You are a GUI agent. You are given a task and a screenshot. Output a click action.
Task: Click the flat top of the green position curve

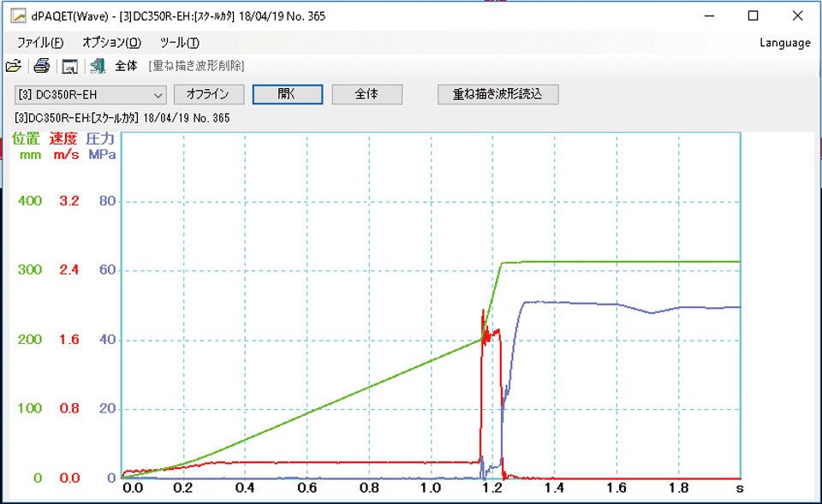[622, 262]
